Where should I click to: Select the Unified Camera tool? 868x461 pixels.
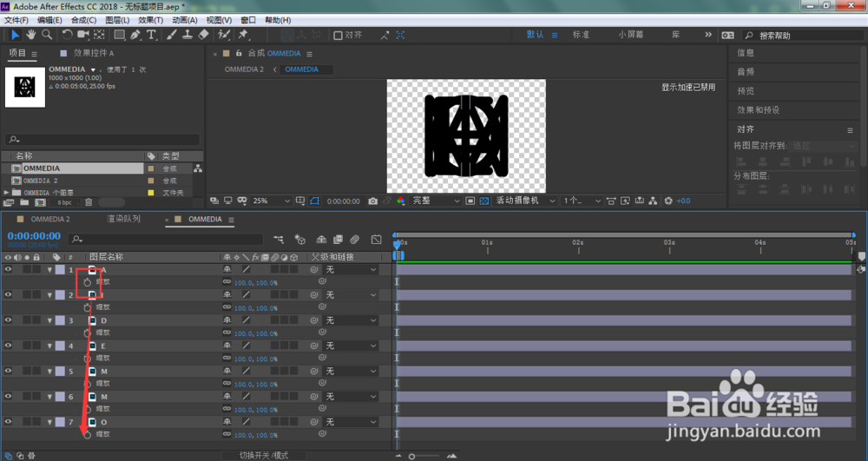(x=83, y=35)
